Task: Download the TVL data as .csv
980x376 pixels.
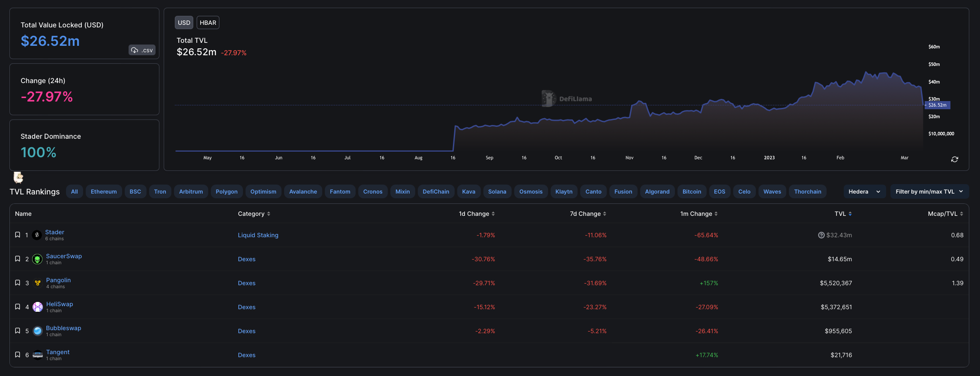Action: [142, 50]
